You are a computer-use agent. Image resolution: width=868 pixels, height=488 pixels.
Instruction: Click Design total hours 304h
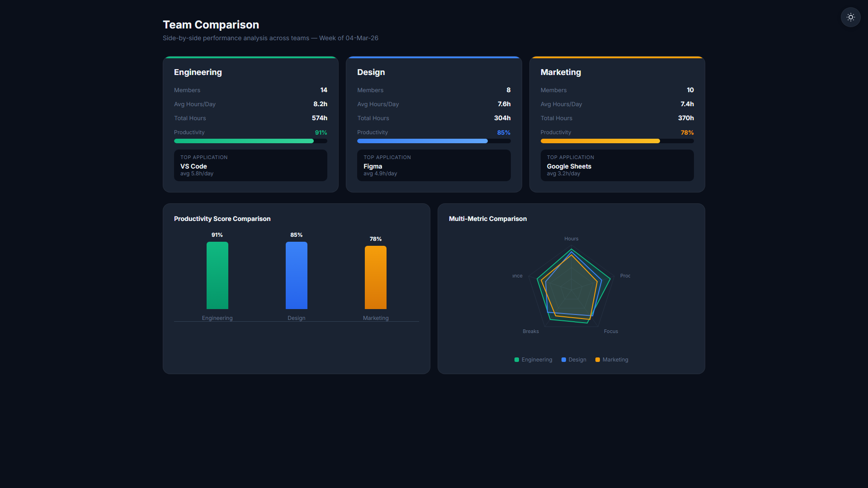tap(502, 118)
